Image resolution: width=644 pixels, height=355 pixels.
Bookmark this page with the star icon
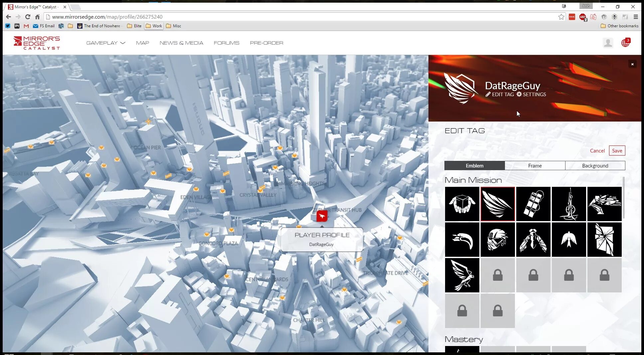[x=561, y=17]
